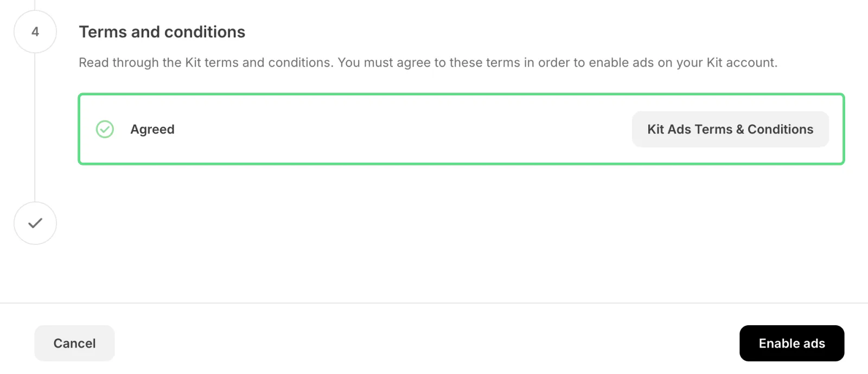Image resolution: width=868 pixels, height=374 pixels.
Task: Click the stepper line above step 4 circle
Action: click(35, 5)
